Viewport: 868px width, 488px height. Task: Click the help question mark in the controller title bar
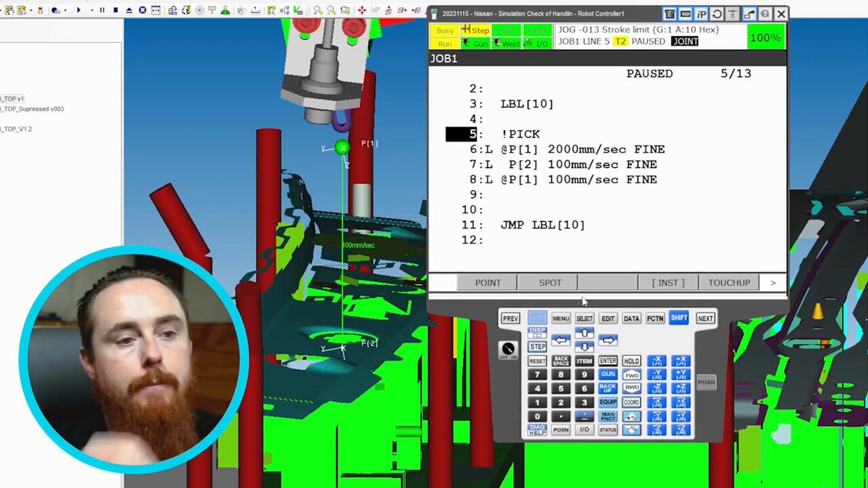click(x=765, y=14)
